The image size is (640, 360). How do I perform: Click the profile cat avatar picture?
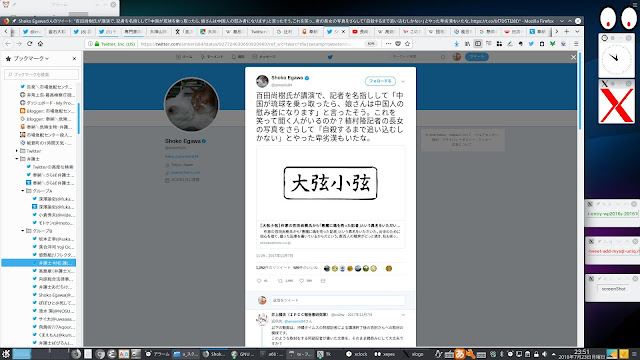tap(191, 104)
